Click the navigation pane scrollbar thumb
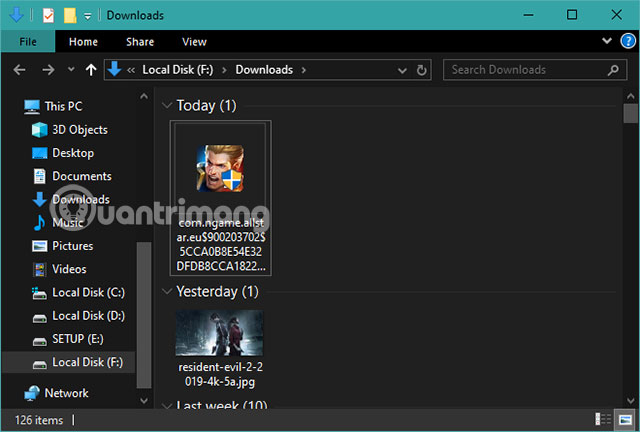The width and height of the screenshot is (640, 432). [x=144, y=314]
